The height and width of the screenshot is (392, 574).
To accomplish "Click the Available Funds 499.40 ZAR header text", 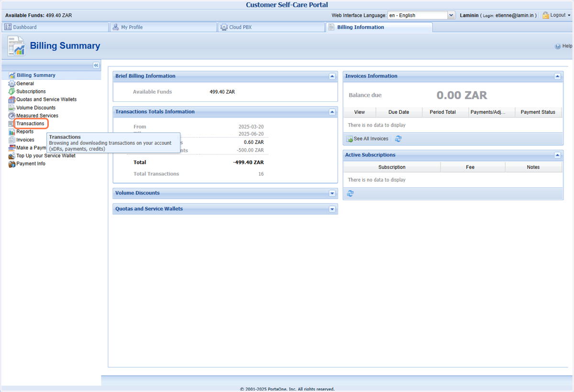I will [39, 15].
